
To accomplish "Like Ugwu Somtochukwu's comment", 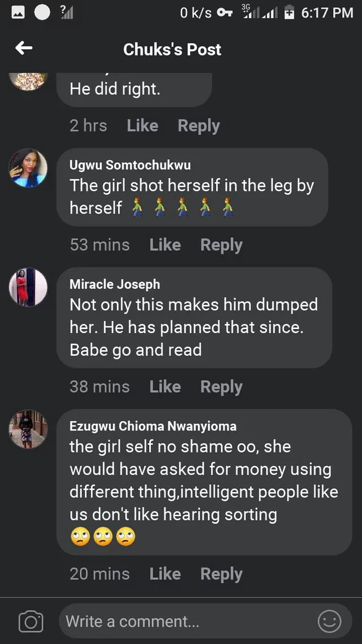I will [x=165, y=245].
